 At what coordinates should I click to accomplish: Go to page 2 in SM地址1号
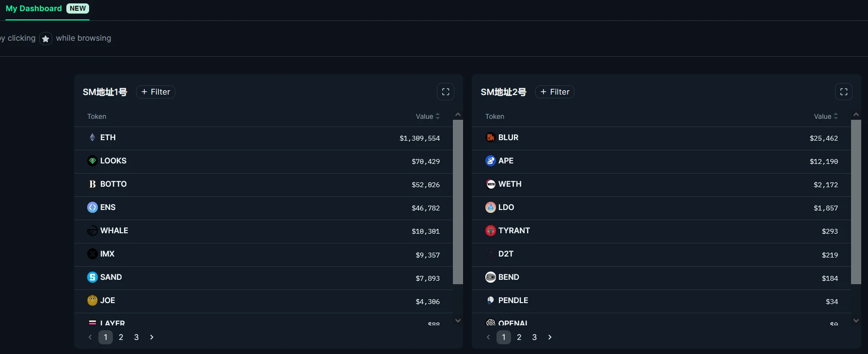(x=121, y=337)
